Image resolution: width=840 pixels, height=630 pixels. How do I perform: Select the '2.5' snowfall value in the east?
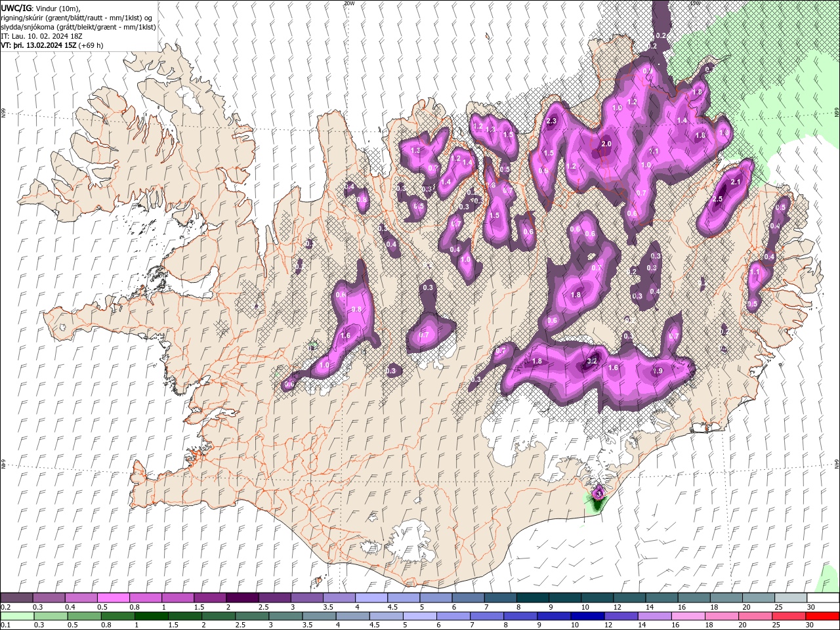[717, 199]
